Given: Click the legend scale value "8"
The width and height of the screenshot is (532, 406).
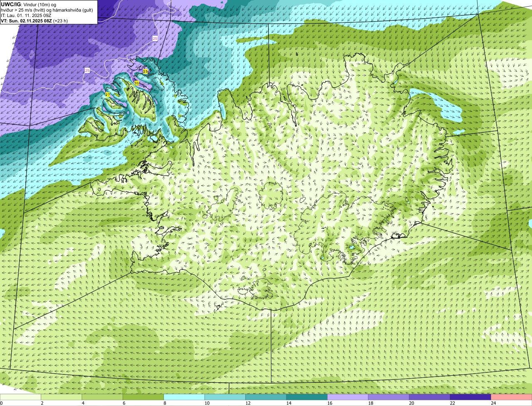Looking at the screenshot, I should 164,403.
